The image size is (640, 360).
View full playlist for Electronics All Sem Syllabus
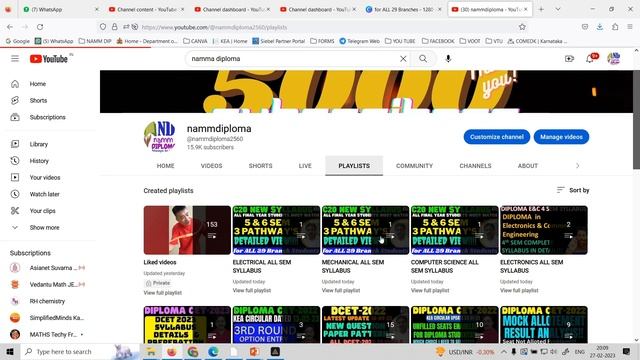pyautogui.click(x=519, y=290)
